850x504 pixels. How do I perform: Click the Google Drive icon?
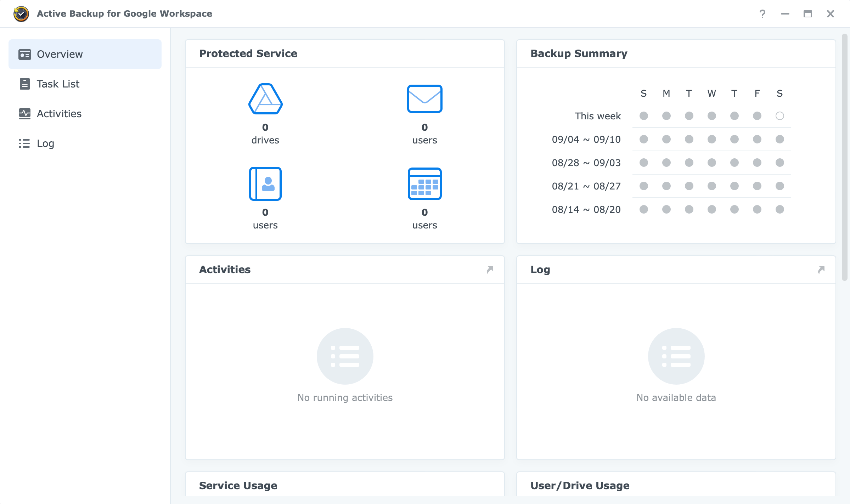pyautogui.click(x=265, y=99)
